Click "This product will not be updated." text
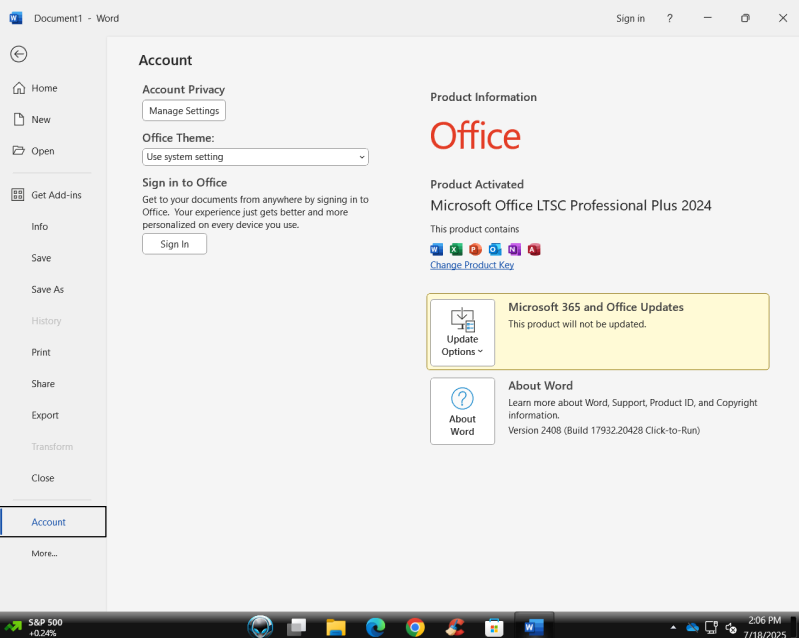The height and width of the screenshot is (638, 799). 577,324
